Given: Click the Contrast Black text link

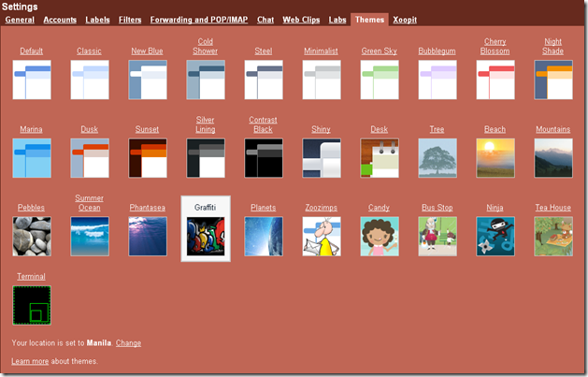Looking at the screenshot, I should pos(264,124).
